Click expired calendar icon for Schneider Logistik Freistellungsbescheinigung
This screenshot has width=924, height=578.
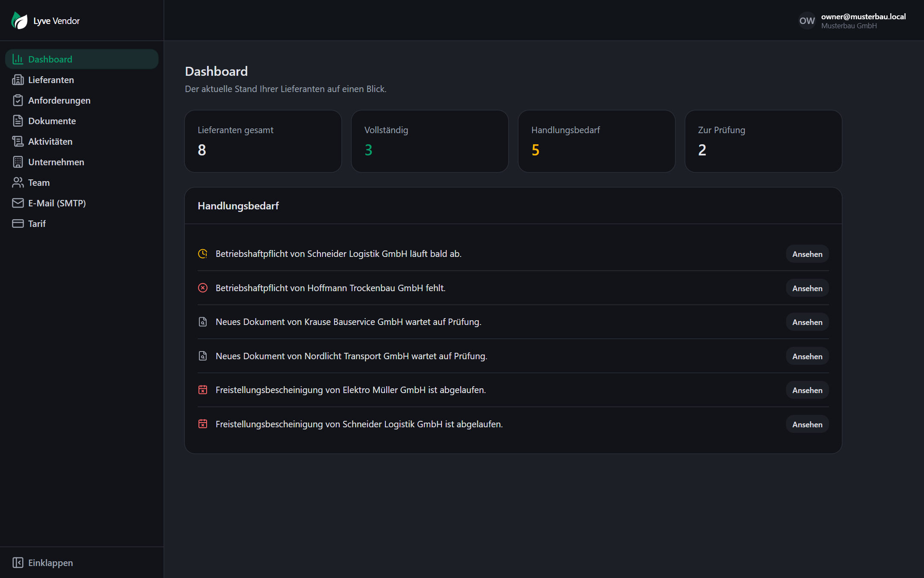203,424
